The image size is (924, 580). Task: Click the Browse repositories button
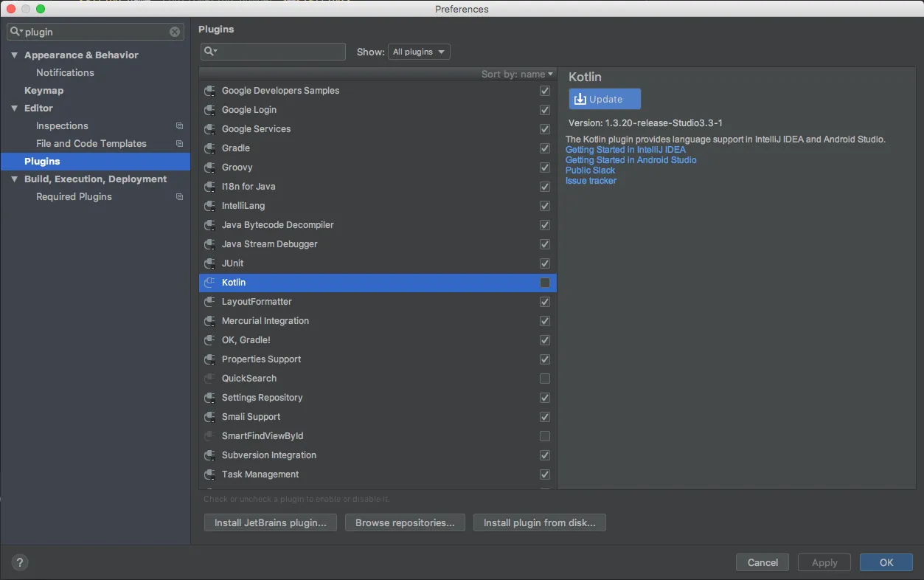coord(405,522)
